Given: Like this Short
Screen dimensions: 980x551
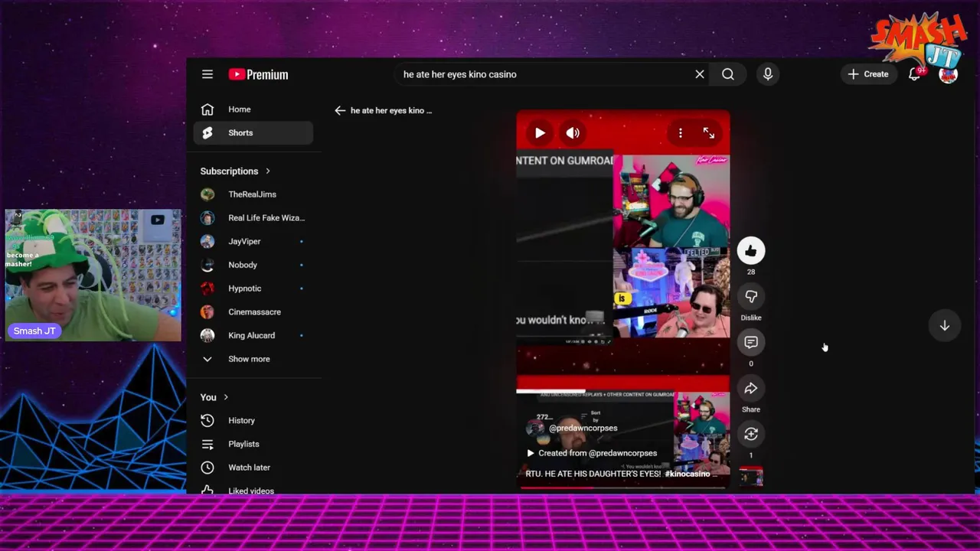Looking at the screenshot, I should [x=751, y=250].
